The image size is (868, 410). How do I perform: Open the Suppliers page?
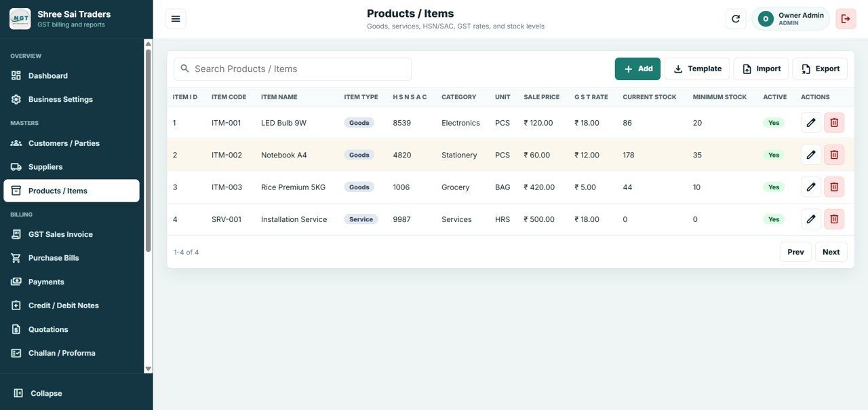pos(71,167)
